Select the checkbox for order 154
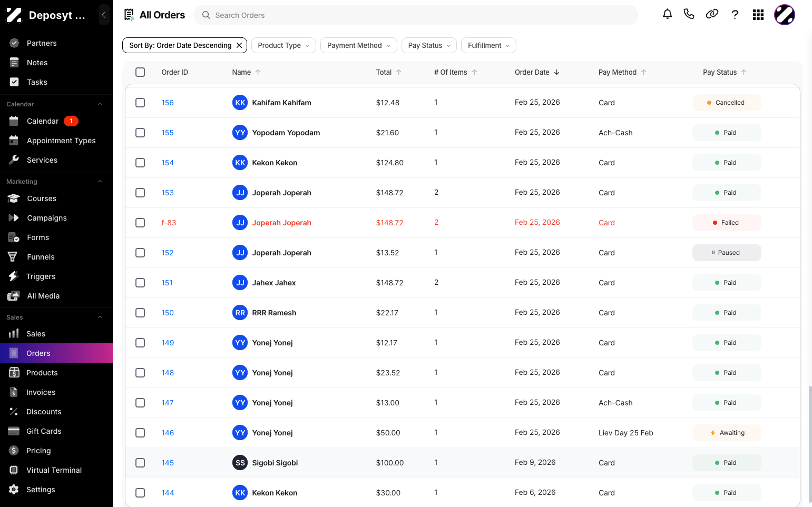812x507 pixels. click(x=140, y=163)
